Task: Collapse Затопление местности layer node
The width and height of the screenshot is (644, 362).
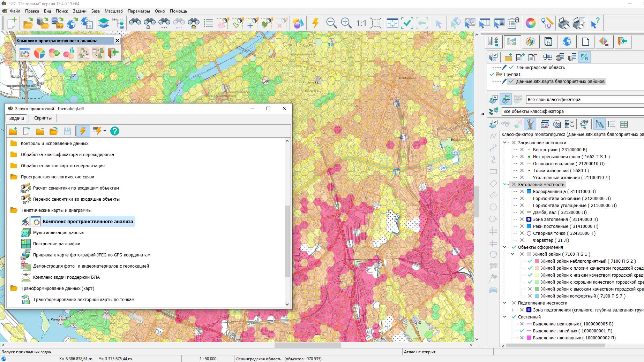Action: click(504, 184)
